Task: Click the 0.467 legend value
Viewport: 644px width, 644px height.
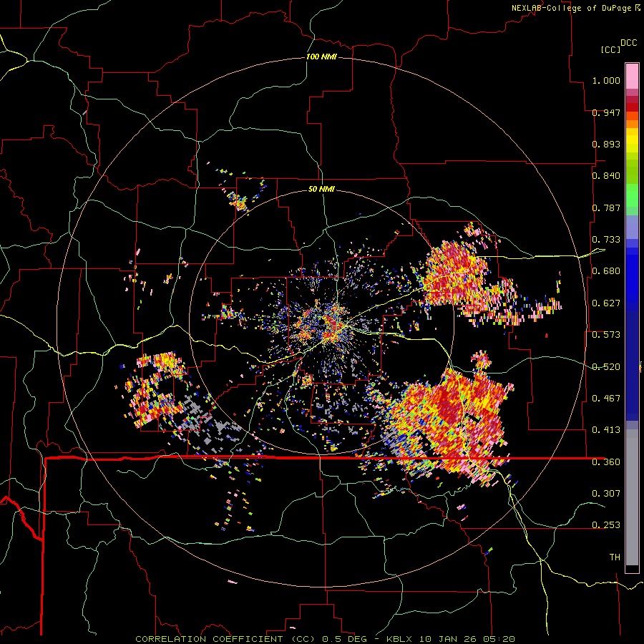Action: tap(606, 399)
